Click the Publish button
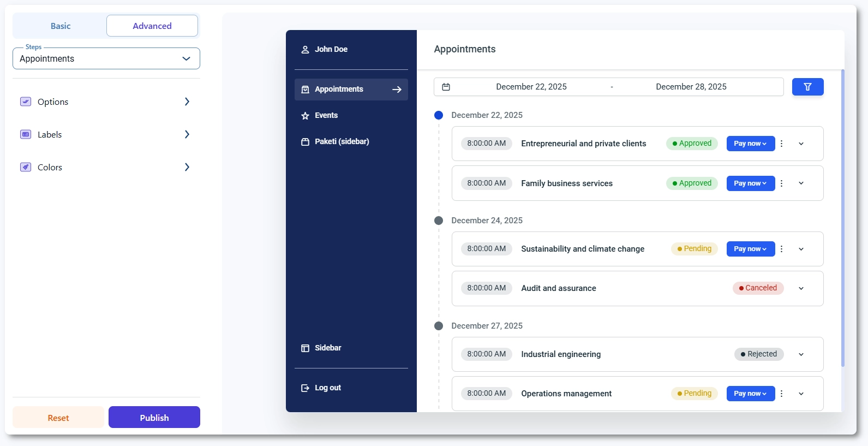Viewport: 868px width, 446px height. [x=154, y=418]
